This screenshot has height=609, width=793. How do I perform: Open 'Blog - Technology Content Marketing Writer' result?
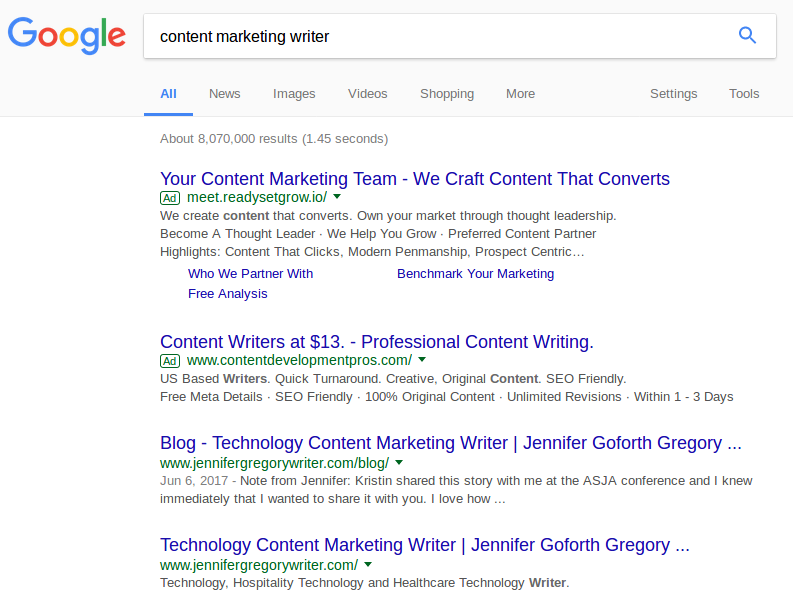click(451, 443)
